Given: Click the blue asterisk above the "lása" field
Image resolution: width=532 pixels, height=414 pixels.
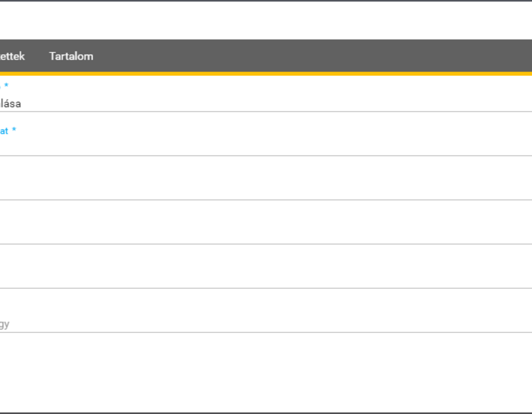Looking at the screenshot, I should [x=6, y=85].
